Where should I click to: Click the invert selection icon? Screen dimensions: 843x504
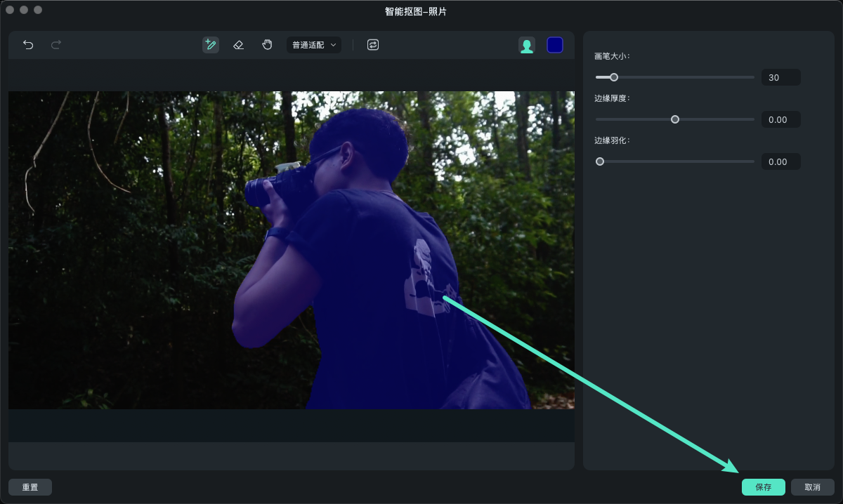[373, 45]
